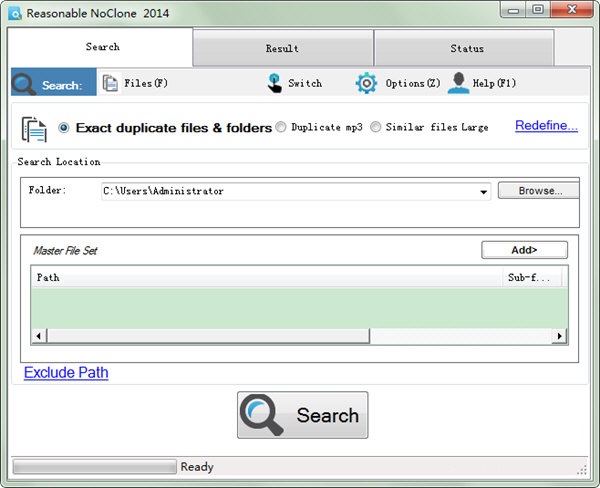Open the Files (F) documents icon
600x488 pixels.
tap(110, 83)
